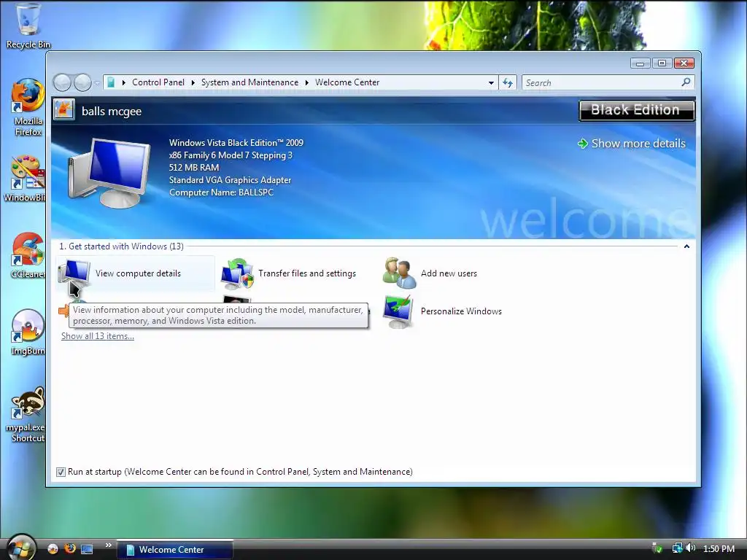The height and width of the screenshot is (560, 747).
Task: Select the CCleaner desktop shortcut
Action: coord(28,255)
